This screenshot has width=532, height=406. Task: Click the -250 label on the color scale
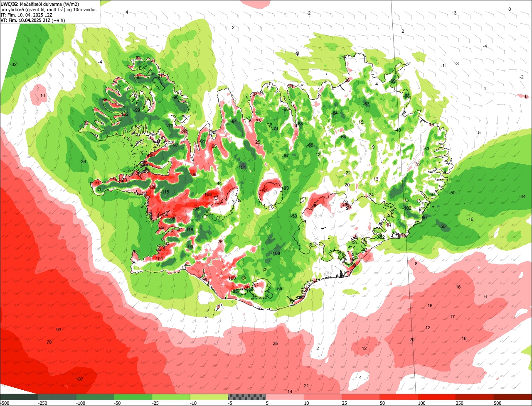click(x=42, y=403)
